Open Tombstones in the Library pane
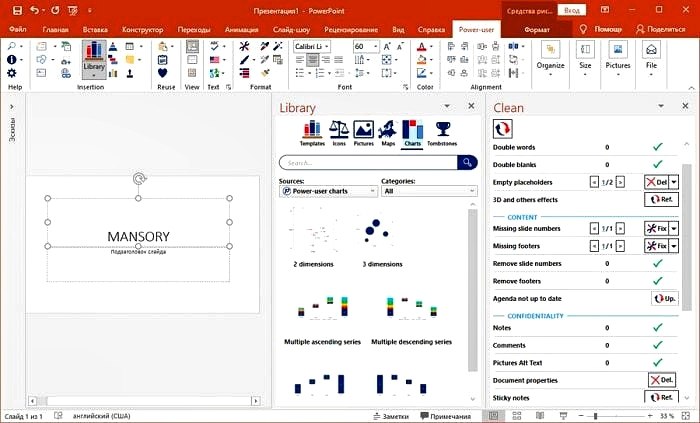Viewport: 700px width, 423px height. 442,133
